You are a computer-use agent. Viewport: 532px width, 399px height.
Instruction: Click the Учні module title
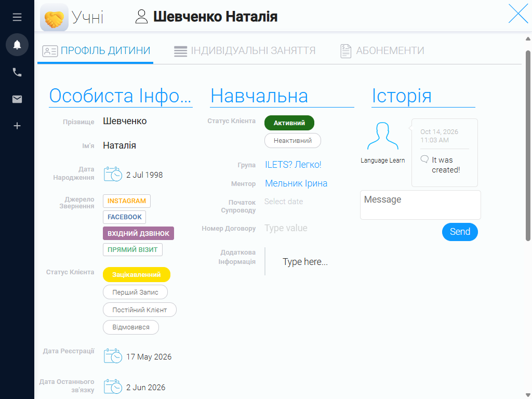[x=87, y=17]
